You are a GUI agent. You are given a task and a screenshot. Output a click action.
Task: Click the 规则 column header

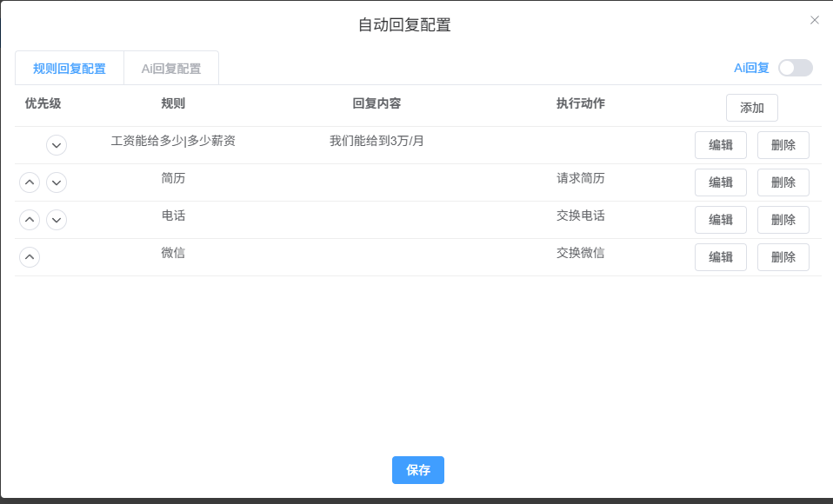tap(173, 103)
